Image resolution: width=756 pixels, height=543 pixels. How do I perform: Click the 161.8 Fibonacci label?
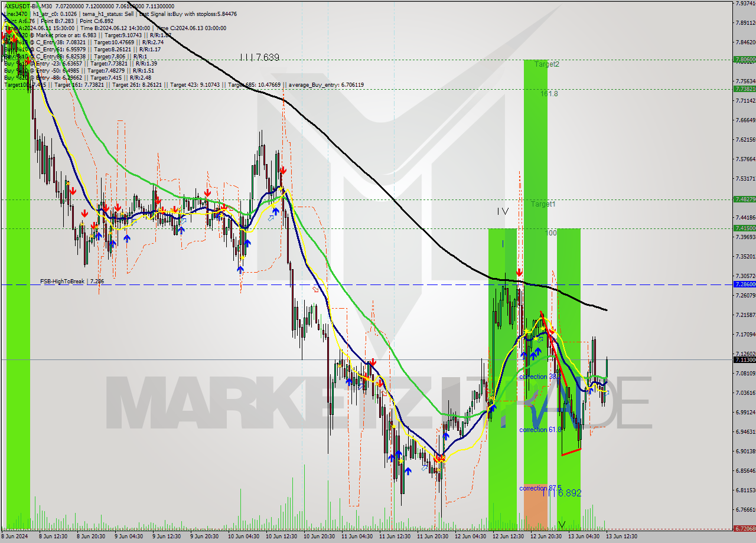(549, 93)
